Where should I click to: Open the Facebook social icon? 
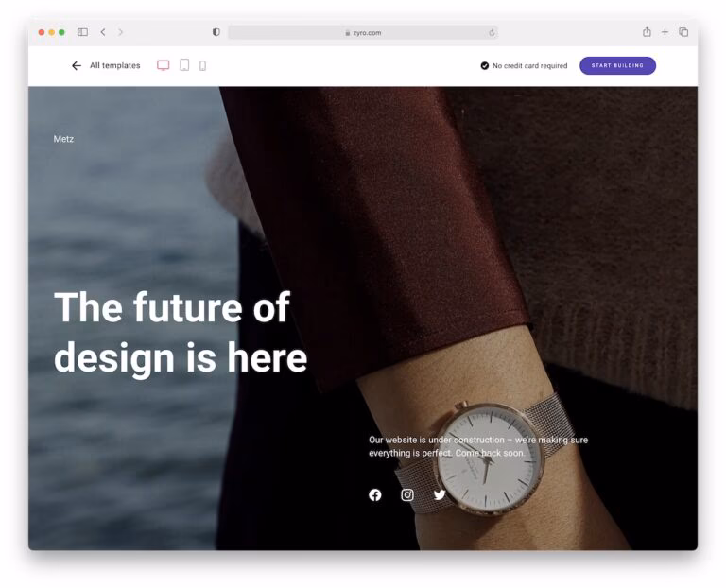click(375, 495)
